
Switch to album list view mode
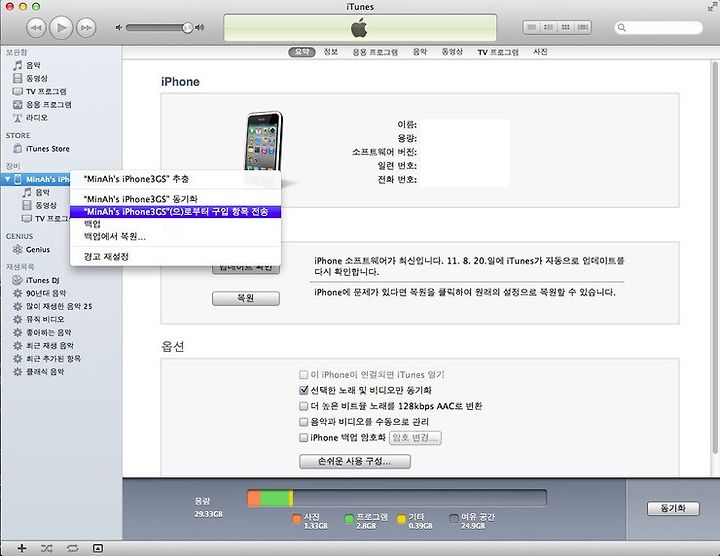548,28
